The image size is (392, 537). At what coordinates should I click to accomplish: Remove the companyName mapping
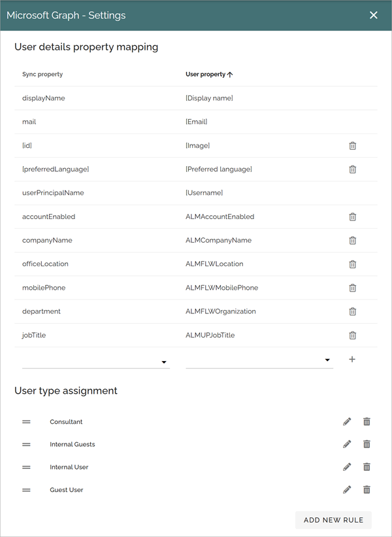[x=352, y=241]
